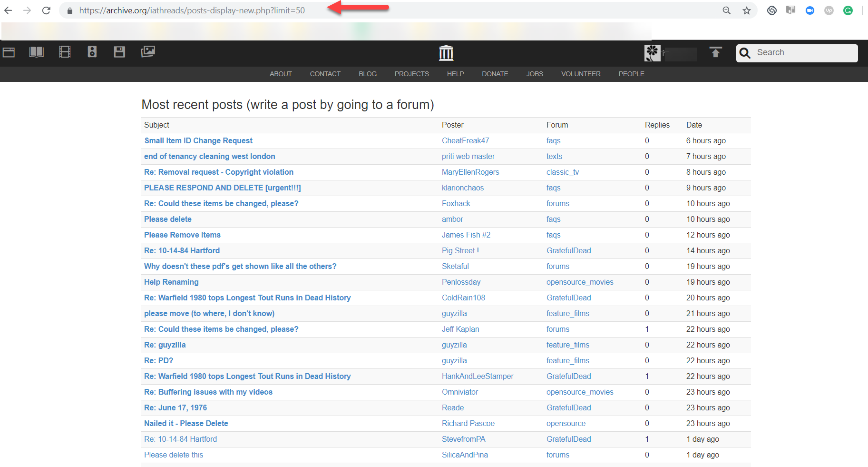
Task: View the GratefulDead forum link
Action: point(569,250)
